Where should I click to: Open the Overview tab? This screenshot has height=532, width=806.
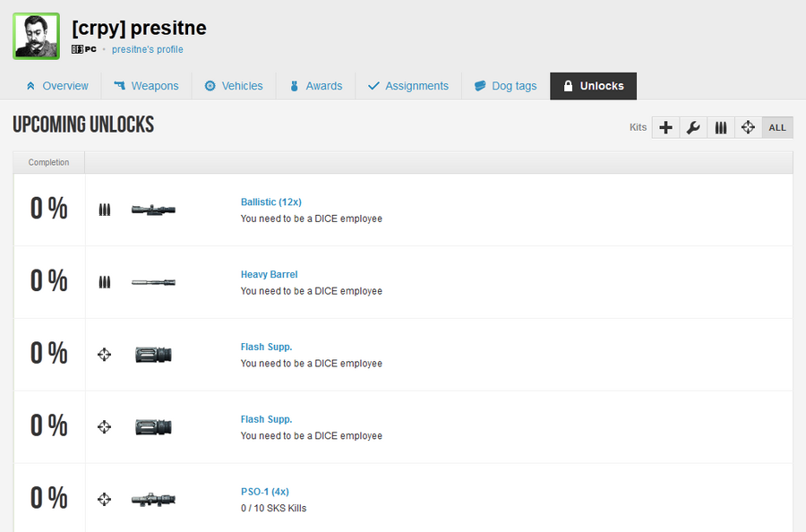point(57,86)
